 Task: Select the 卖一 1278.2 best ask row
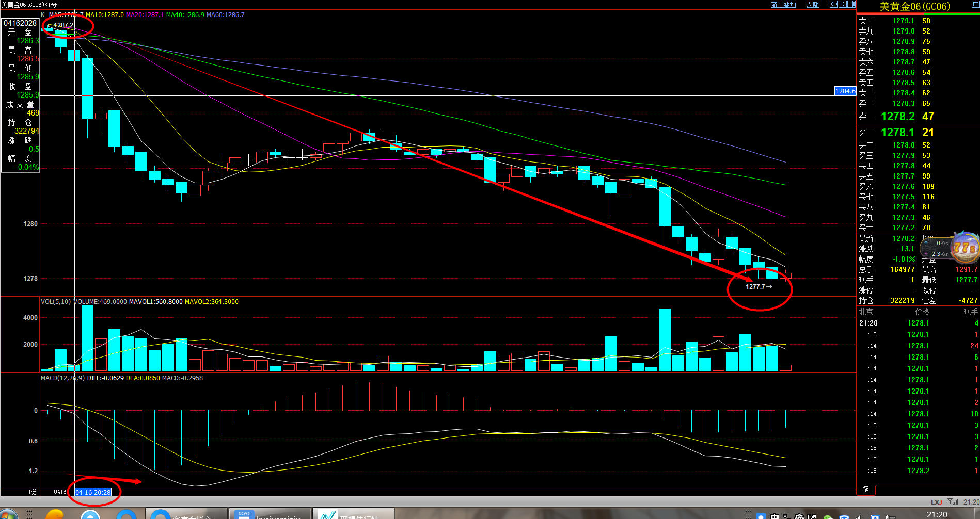[x=918, y=117]
